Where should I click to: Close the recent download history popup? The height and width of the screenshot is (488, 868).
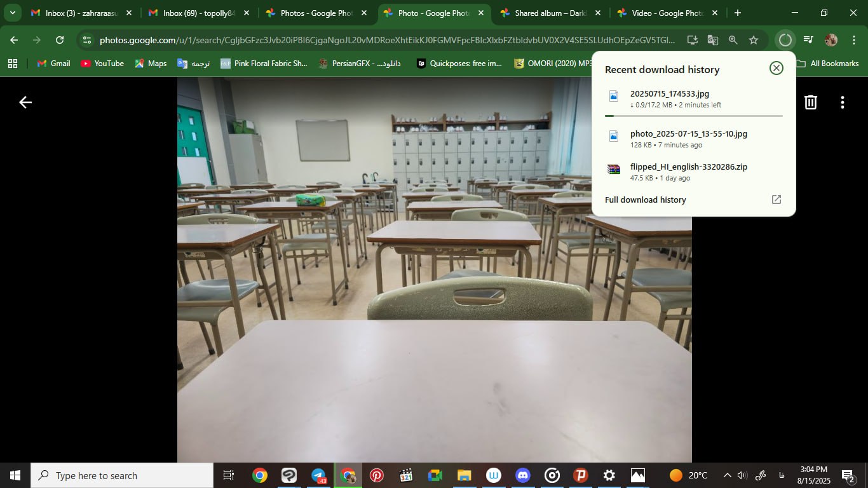(776, 69)
